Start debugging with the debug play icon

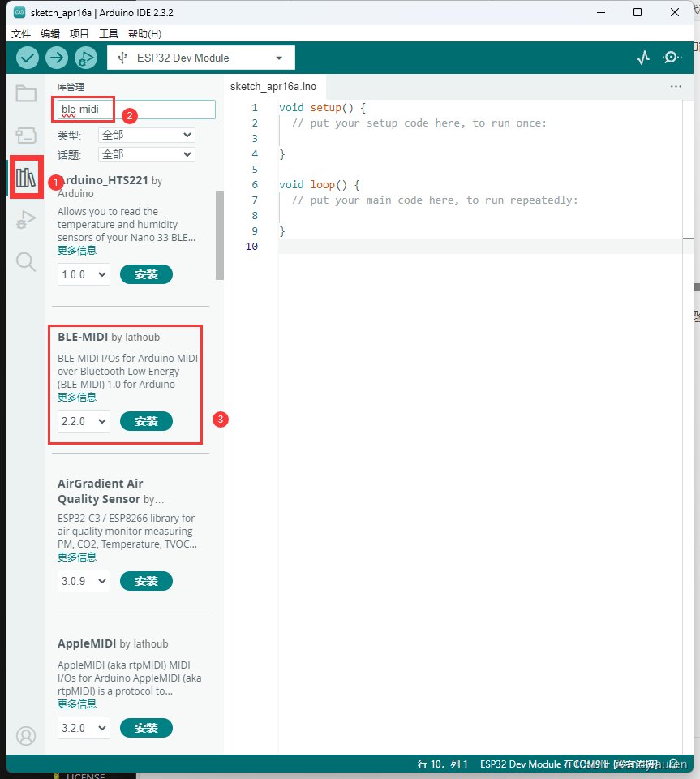86,58
